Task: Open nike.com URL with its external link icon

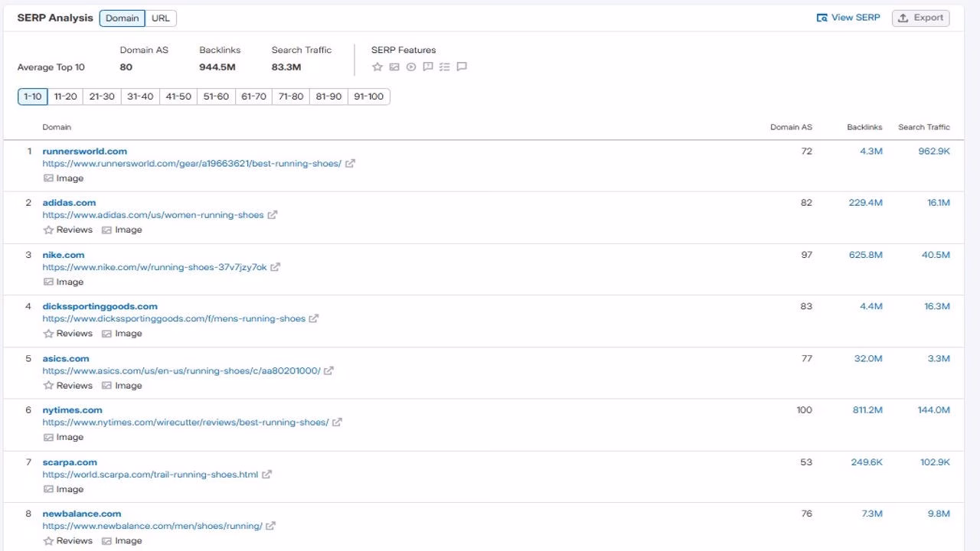Action: (276, 267)
